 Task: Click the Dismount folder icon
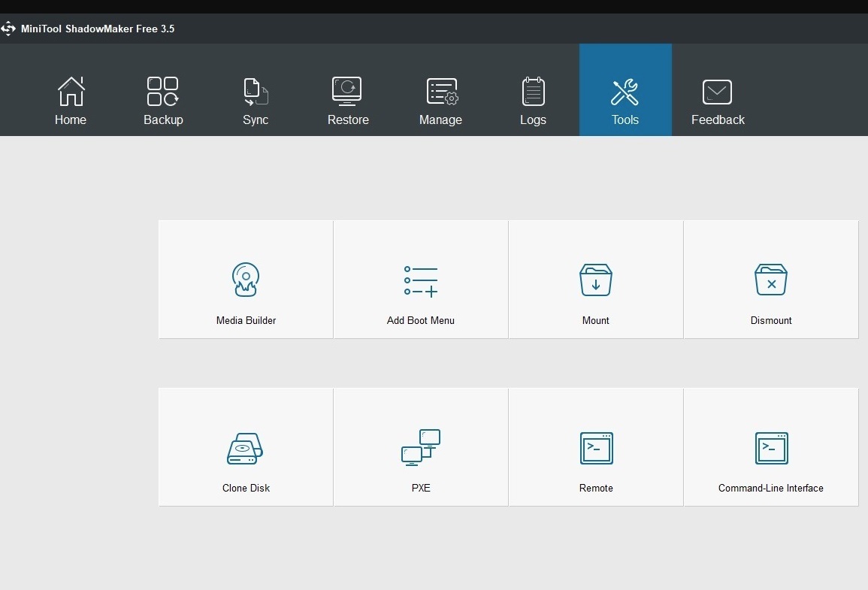click(x=771, y=280)
